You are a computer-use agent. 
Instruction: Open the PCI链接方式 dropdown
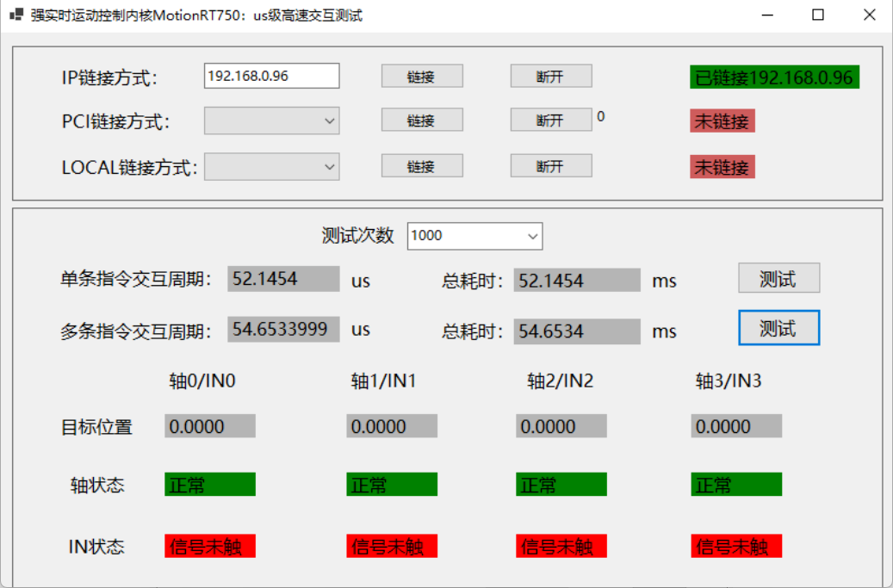[x=271, y=121]
